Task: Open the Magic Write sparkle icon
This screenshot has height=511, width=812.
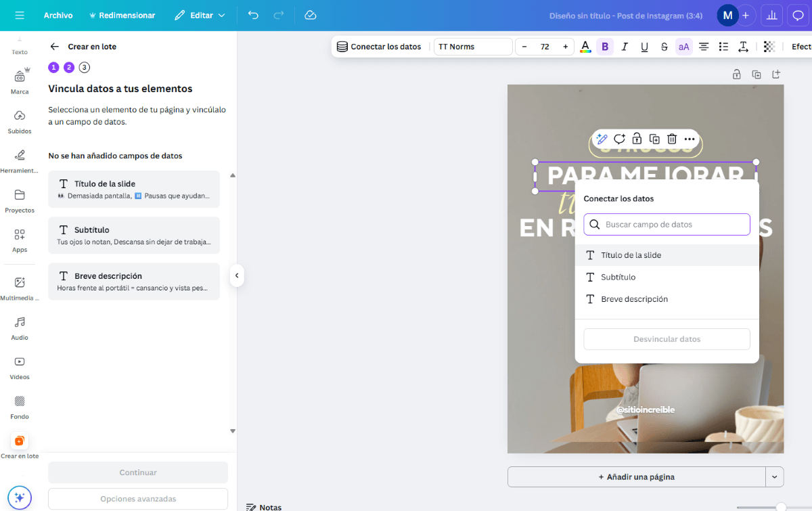Action: 601,139
